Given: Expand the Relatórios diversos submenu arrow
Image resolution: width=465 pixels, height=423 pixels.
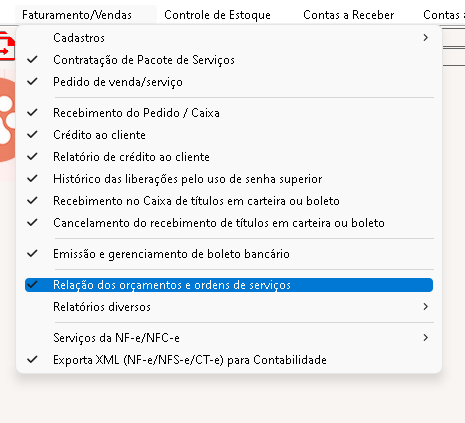Looking at the screenshot, I should click(425, 307).
